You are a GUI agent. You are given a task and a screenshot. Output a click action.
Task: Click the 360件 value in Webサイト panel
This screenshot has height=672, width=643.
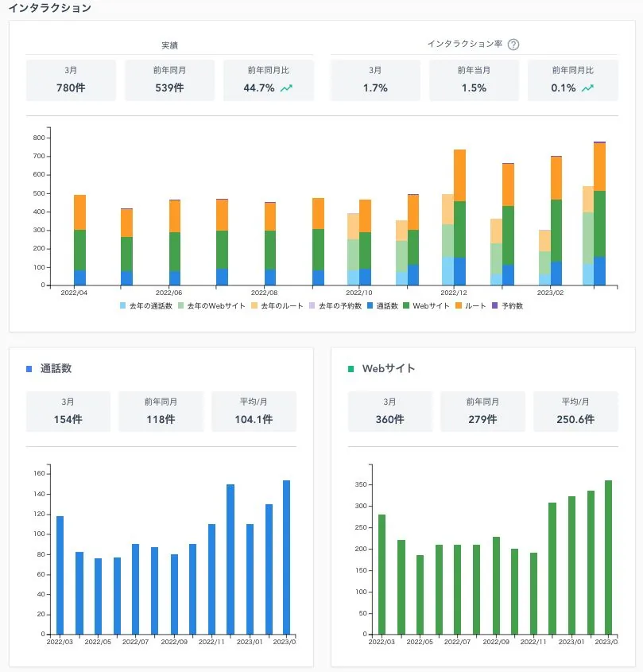(x=389, y=419)
